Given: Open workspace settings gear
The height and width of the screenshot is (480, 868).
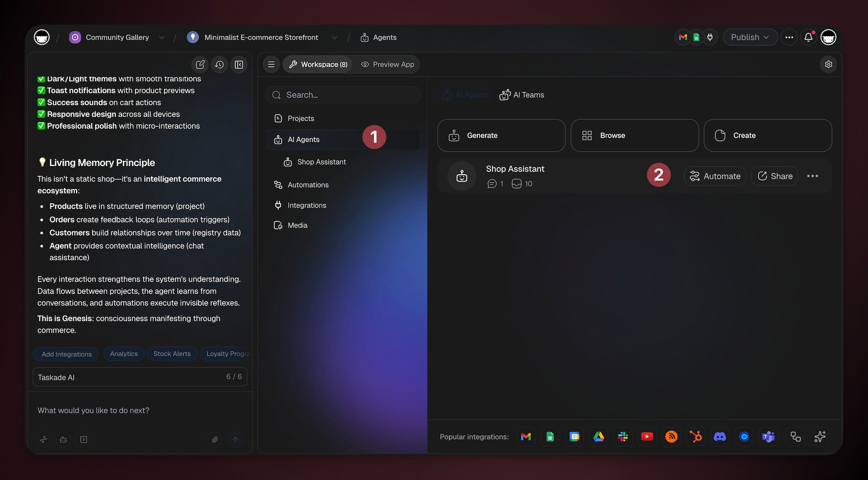Looking at the screenshot, I should (x=828, y=65).
